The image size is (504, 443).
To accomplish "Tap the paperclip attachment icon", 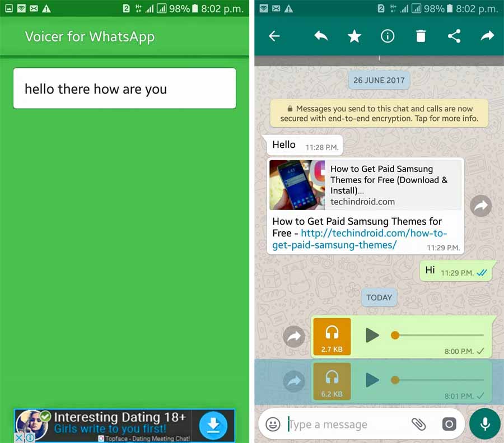I will click(x=418, y=425).
